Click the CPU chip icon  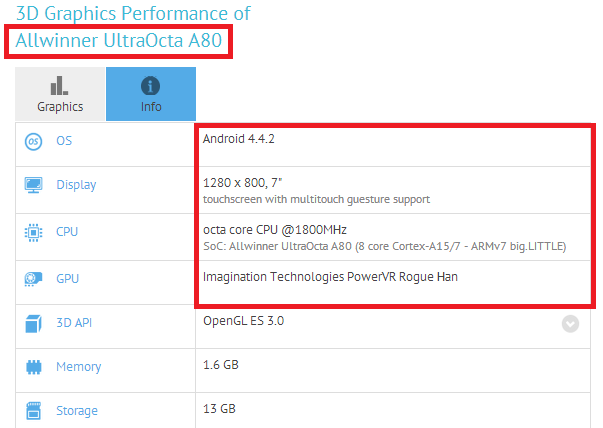pos(33,233)
